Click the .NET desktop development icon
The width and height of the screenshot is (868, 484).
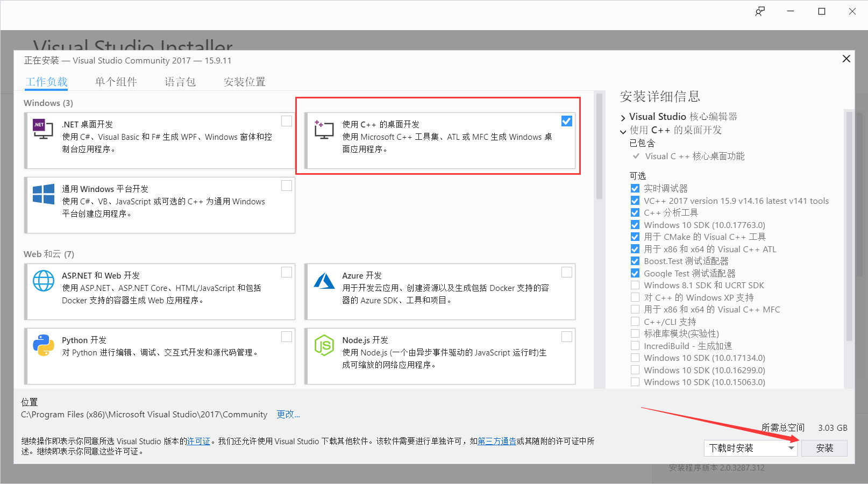[x=43, y=129]
